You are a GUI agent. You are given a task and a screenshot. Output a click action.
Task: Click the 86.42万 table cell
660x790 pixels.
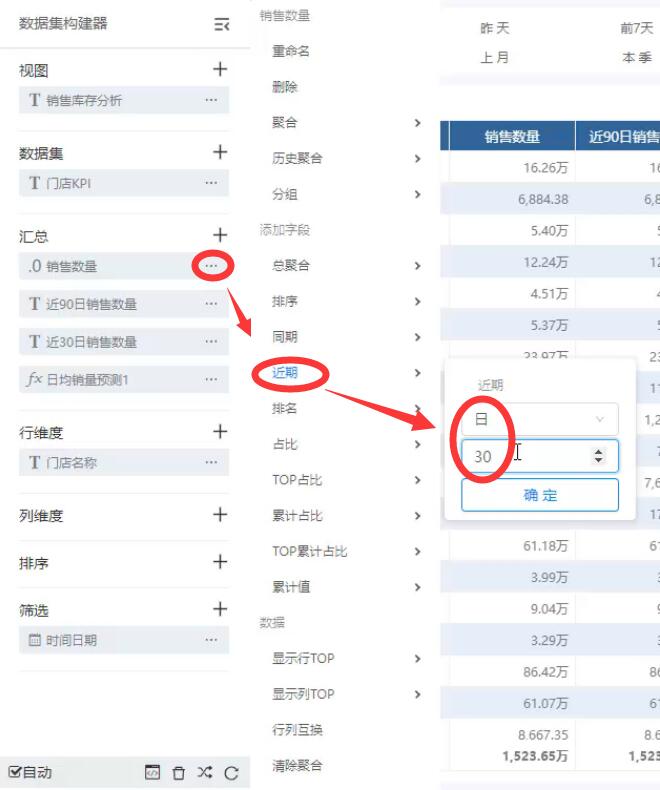click(x=512, y=672)
